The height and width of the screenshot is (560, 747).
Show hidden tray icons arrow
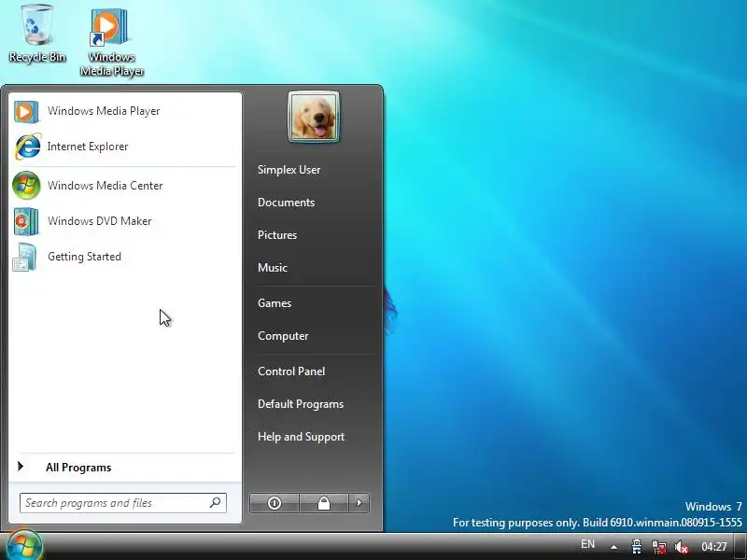[x=614, y=547]
